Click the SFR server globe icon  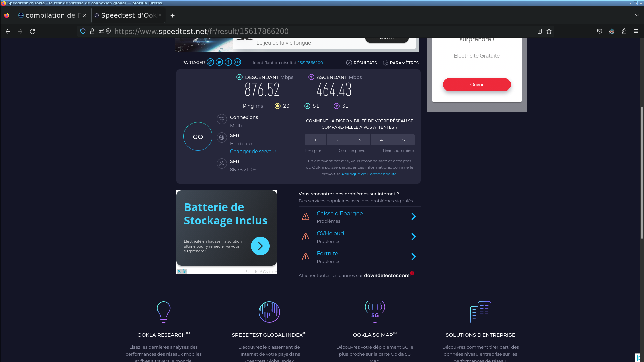point(222,137)
